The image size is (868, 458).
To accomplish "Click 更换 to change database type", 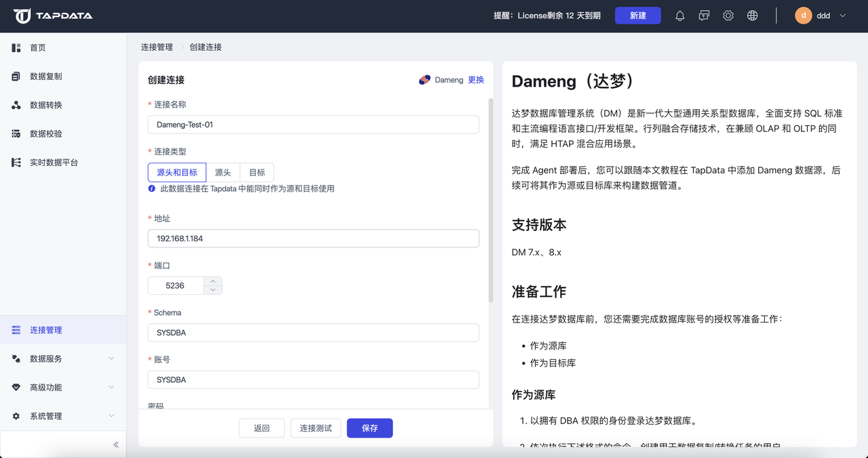I will point(476,80).
